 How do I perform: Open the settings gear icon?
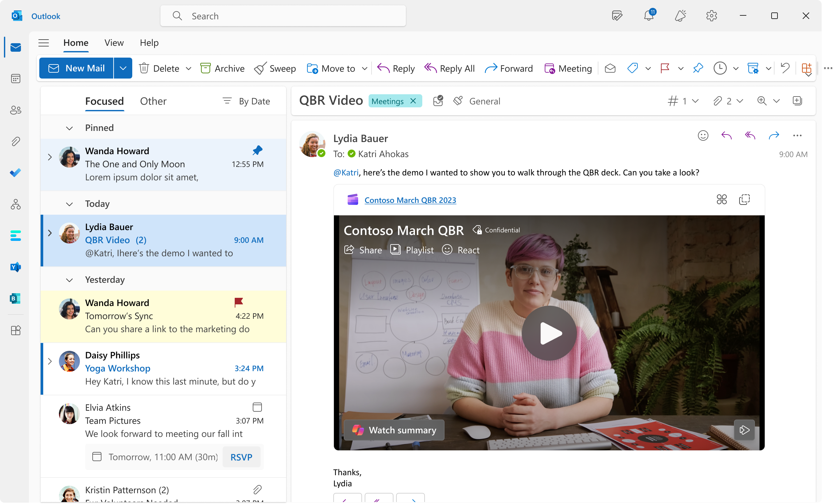[x=712, y=16]
